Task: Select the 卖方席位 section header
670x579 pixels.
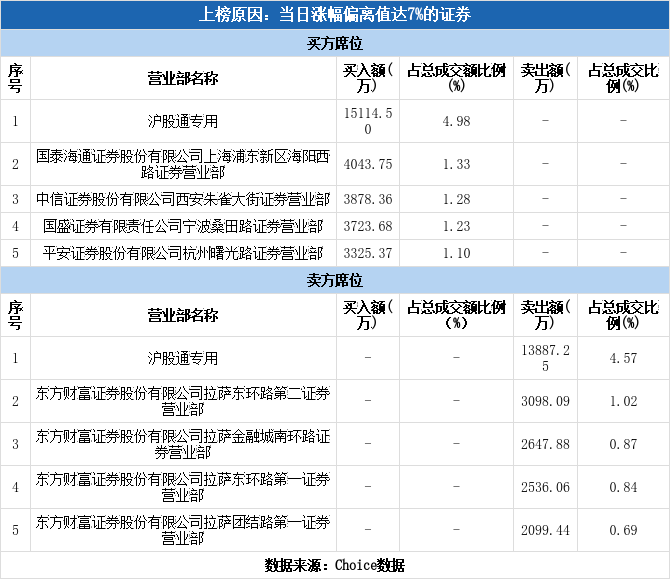Action: pos(335,280)
